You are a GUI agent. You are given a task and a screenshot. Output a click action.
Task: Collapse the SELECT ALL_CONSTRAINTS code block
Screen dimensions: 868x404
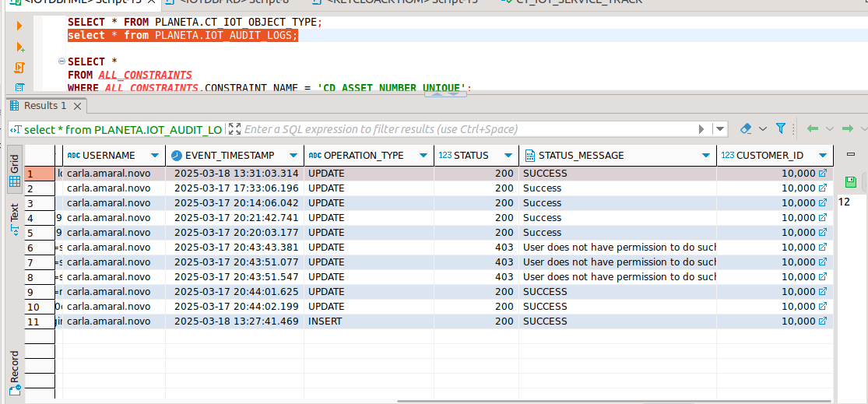coord(62,61)
